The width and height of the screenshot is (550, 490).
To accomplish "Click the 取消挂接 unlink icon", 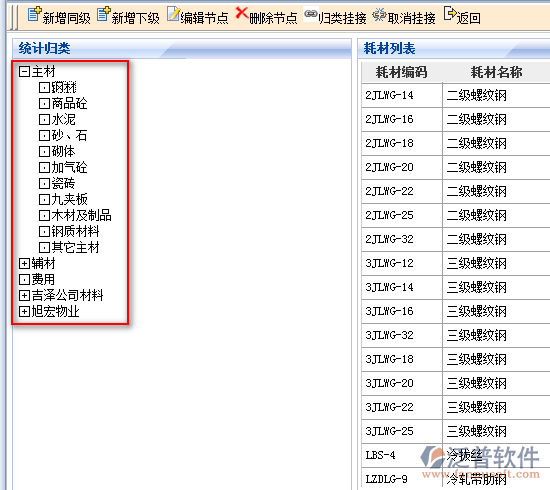I will (379, 15).
